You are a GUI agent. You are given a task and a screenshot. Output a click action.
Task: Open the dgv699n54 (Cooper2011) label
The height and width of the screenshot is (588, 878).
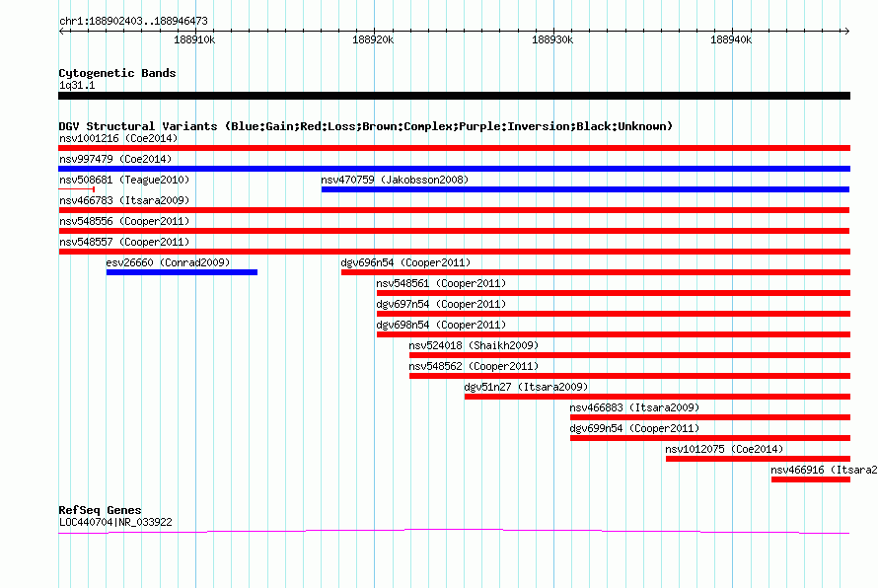coord(634,428)
